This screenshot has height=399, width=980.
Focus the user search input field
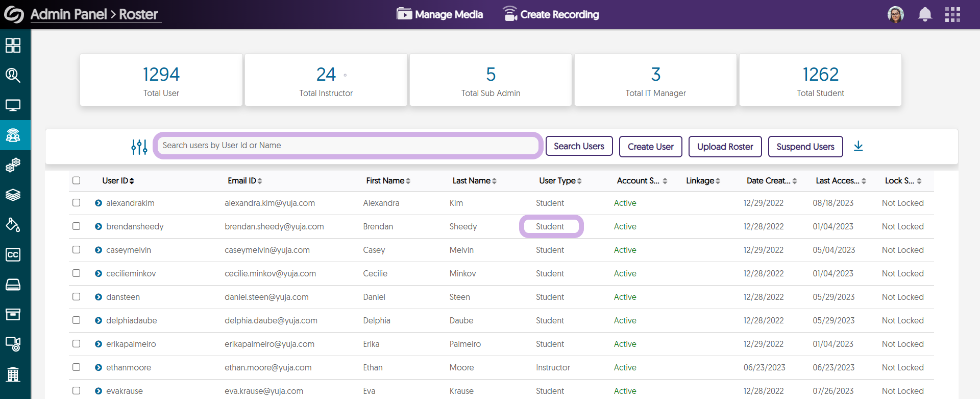(348, 146)
